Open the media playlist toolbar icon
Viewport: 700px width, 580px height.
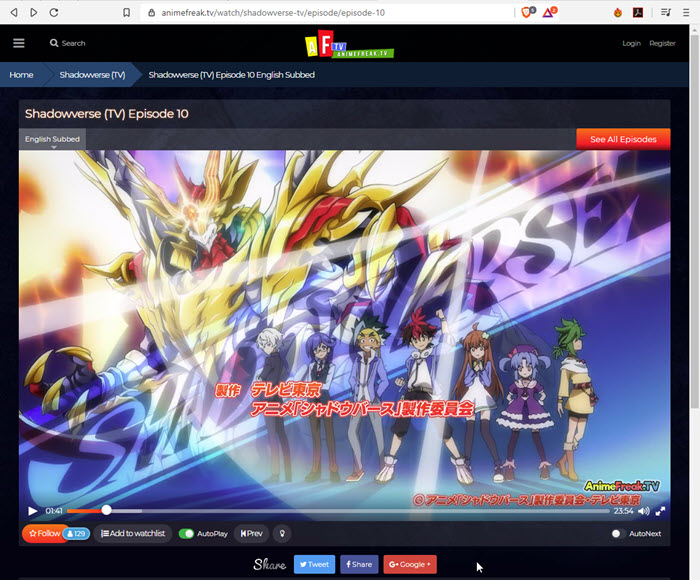(666, 13)
